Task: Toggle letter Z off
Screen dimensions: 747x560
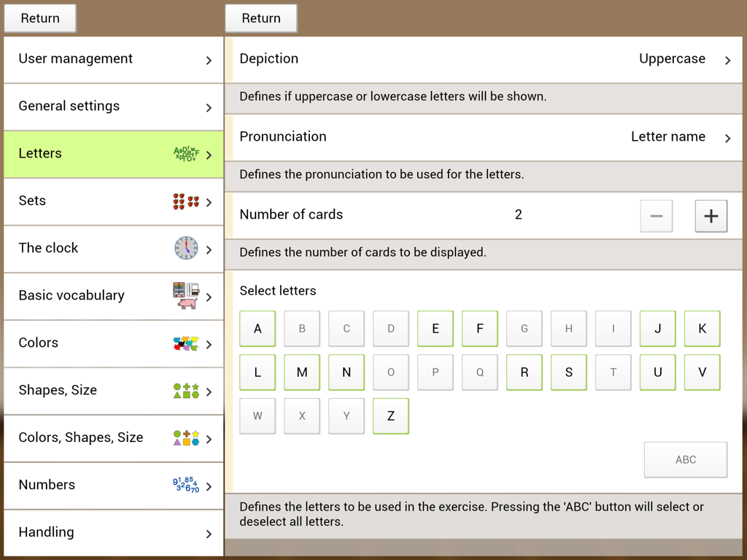Action: click(x=390, y=416)
